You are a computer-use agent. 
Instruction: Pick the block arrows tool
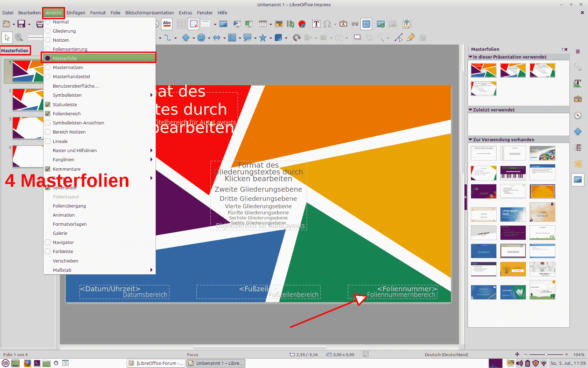217,38
